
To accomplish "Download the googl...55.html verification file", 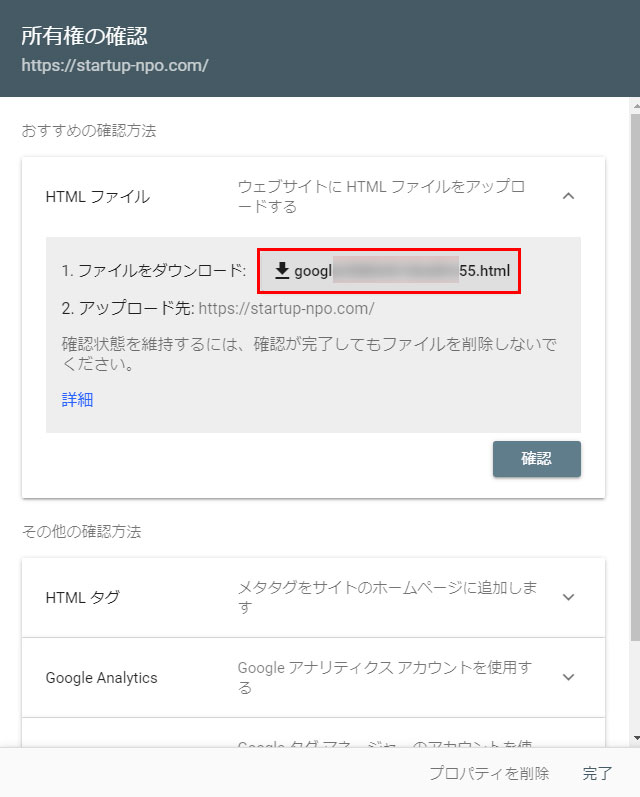I will pos(389,271).
